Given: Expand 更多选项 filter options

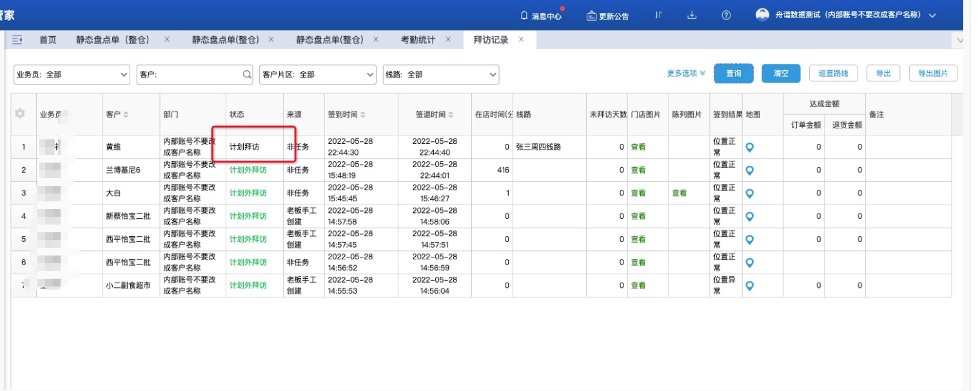Looking at the screenshot, I should (686, 74).
